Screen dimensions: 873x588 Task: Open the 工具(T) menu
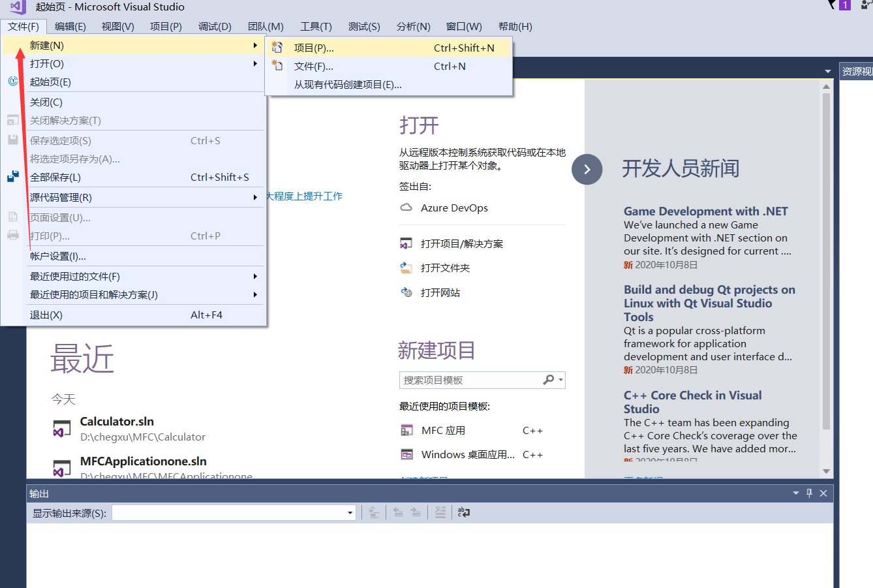click(316, 27)
